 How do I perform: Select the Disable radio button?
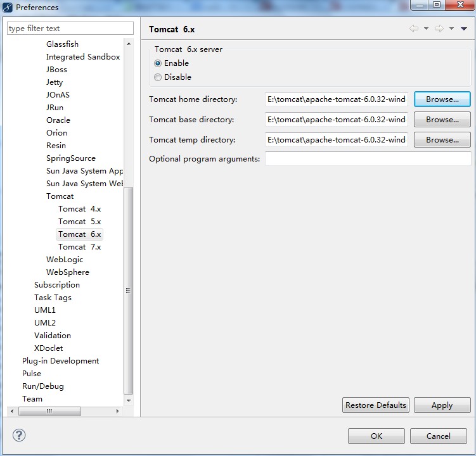tap(158, 77)
